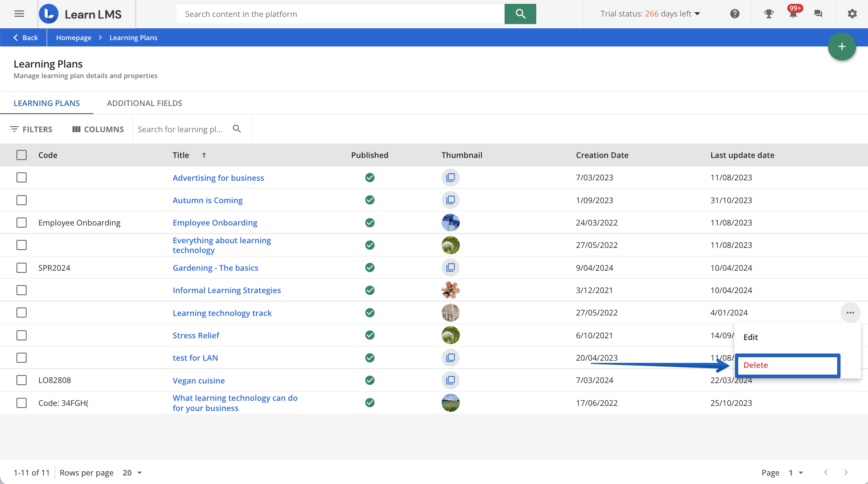Viewport: 868px width, 484px height.
Task: Open test for LAN plan
Action: pos(195,358)
